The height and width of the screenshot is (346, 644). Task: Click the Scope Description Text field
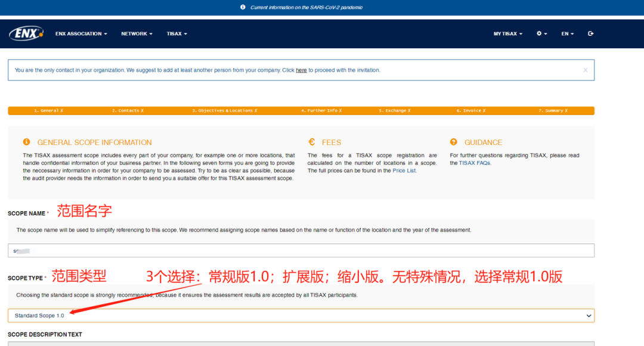point(301,344)
